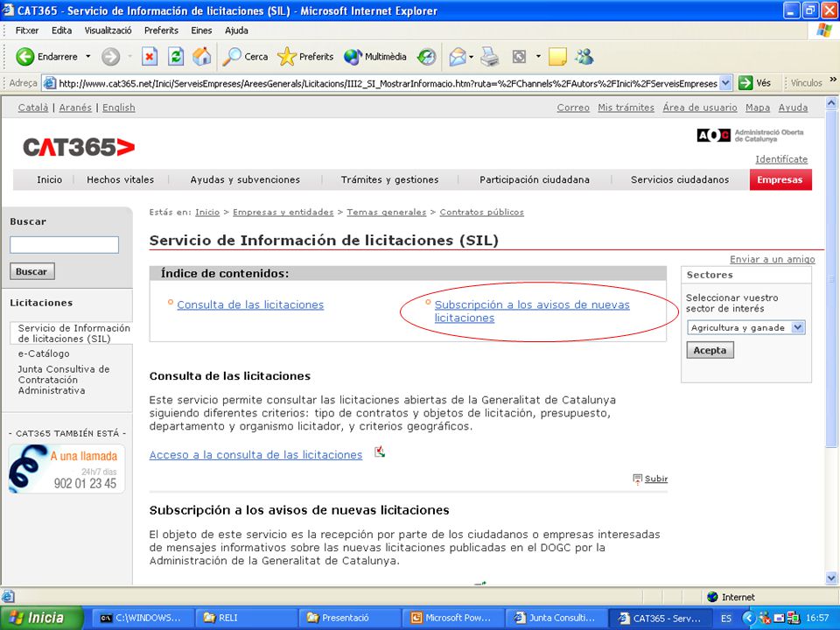Click the CAT365 logo
Screen dimensions: 840x630
79,147
